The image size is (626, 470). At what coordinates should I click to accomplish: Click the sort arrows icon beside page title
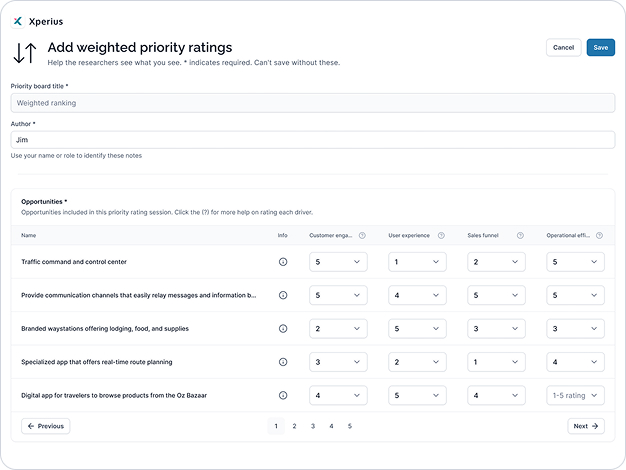coord(25,53)
